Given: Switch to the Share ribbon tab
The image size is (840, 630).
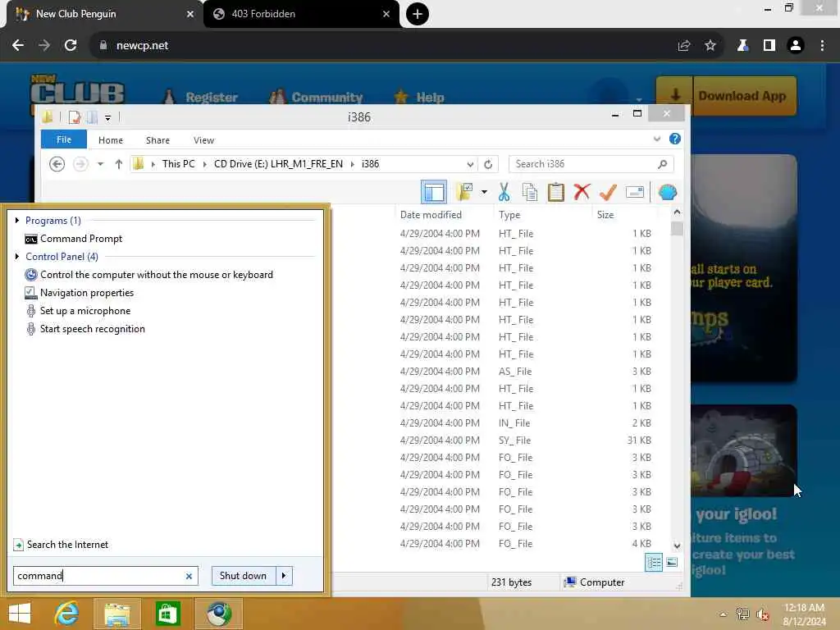Looking at the screenshot, I should click(157, 139).
